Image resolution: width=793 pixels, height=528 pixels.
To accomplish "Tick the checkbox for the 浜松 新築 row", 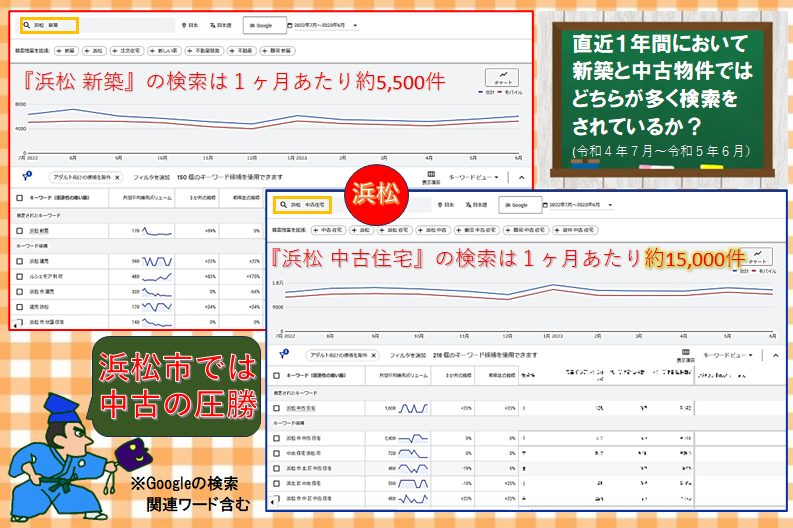I will [x=19, y=231].
